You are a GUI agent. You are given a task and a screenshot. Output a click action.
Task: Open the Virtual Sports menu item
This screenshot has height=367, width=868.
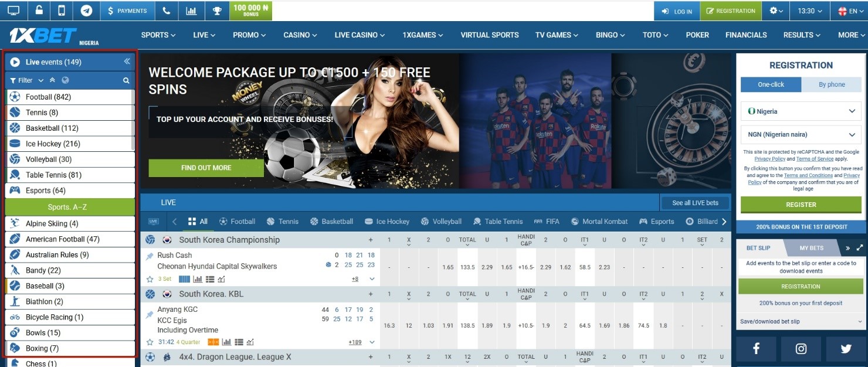pyautogui.click(x=490, y=35)
